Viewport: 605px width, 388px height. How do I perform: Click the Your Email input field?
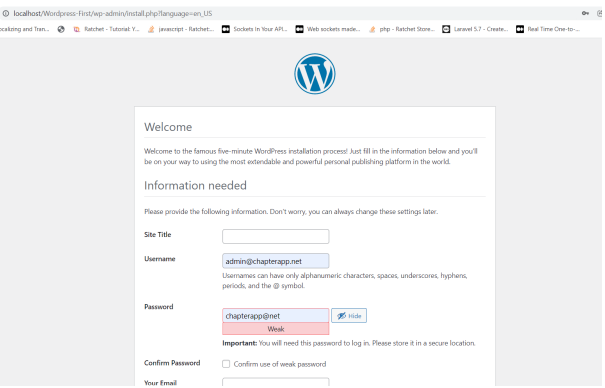[x=275, y=382]
